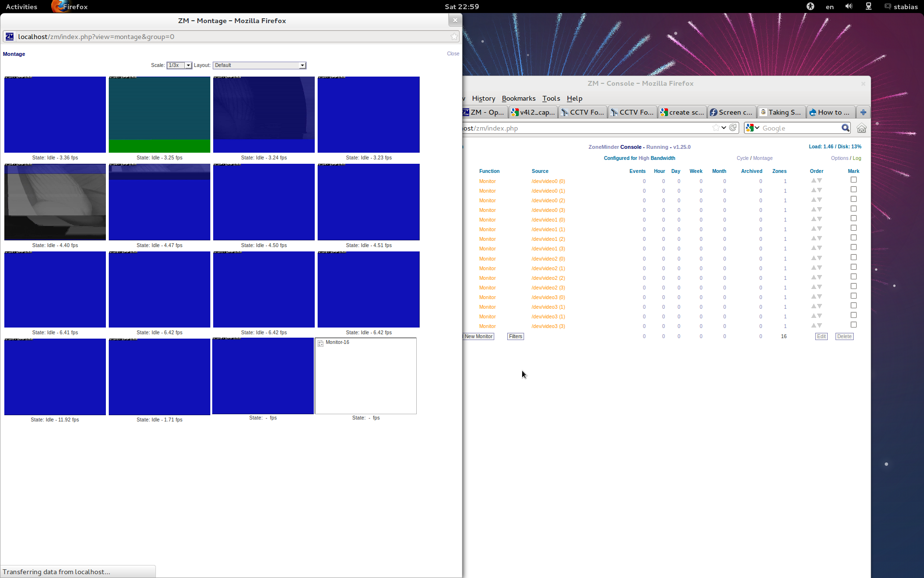The height and width of the screenshot is (578, 924).
Task: Click the Filters button
Action: 515,336
